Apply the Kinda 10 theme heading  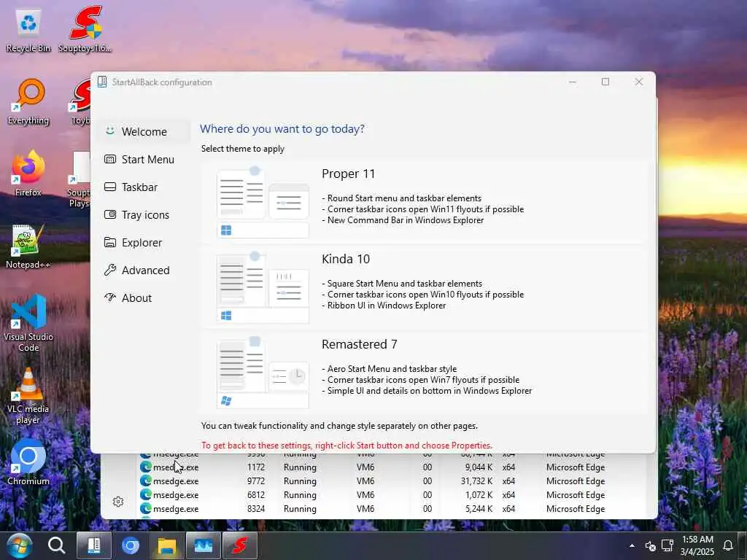click(345, 259)
